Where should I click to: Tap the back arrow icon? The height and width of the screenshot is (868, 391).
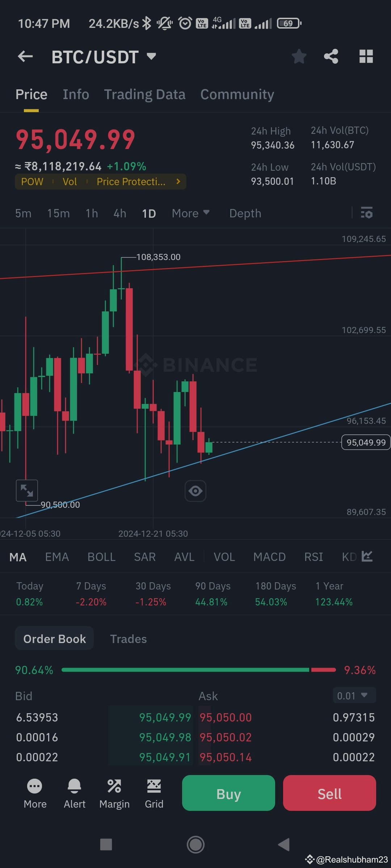[x=25, y=56]
